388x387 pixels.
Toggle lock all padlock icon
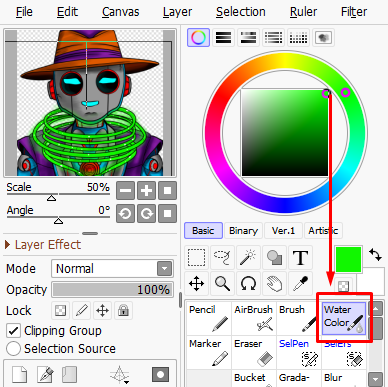[x=123, y=311]
